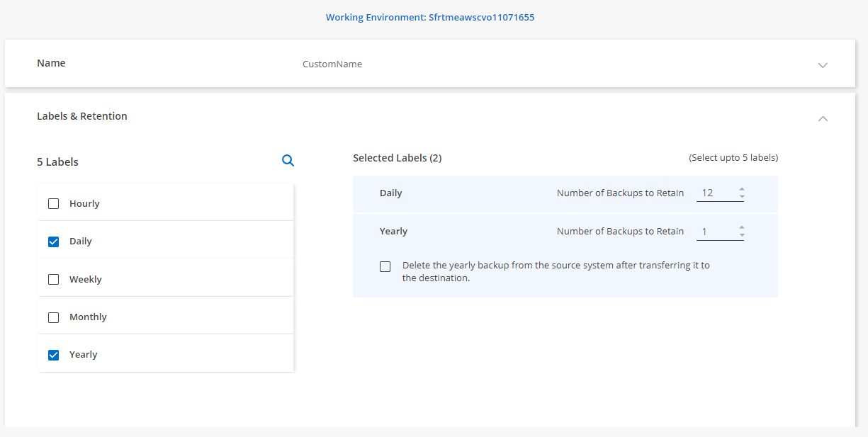868x437 pixels.
Task: Disable the Daily label checkbox
Action: click(53, 242)
